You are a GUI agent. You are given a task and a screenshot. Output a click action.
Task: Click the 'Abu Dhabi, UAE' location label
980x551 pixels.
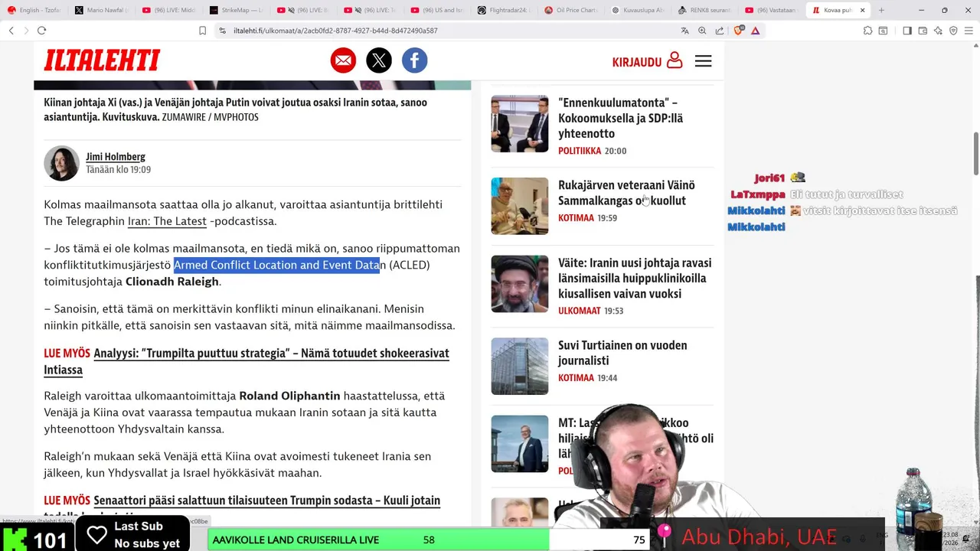[x=759, y=537]
